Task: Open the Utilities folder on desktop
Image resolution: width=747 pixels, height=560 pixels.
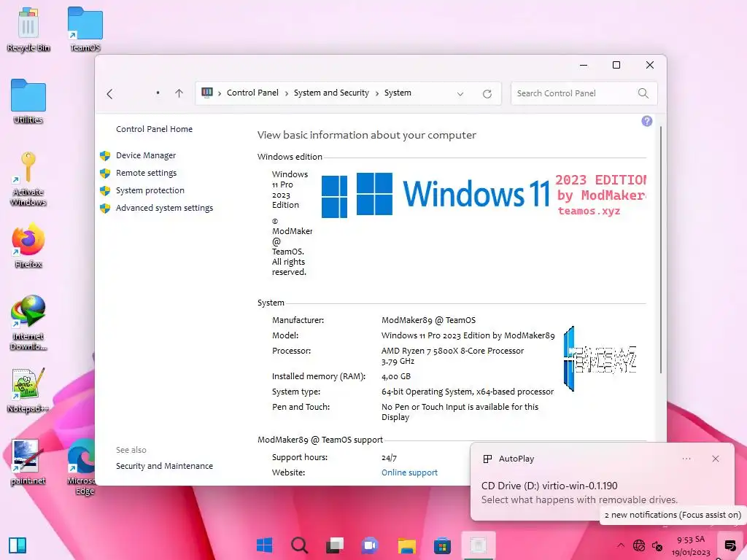Action: pyautogui.click(x=28, y=101)
